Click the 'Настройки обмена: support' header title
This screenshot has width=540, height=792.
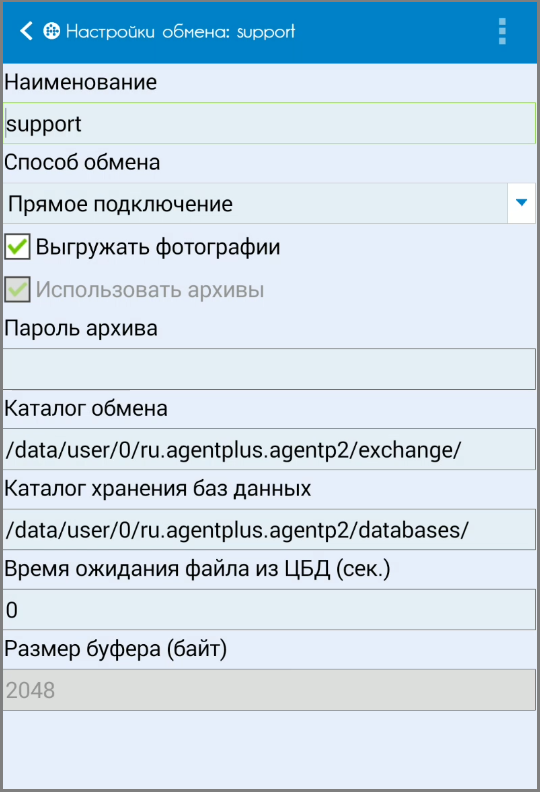180,31
